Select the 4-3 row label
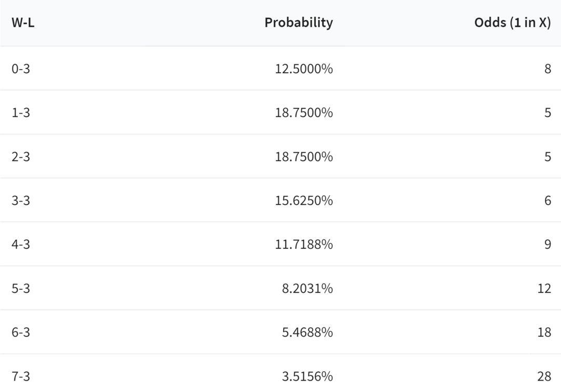Screen dimensions: 561x392 21,244
